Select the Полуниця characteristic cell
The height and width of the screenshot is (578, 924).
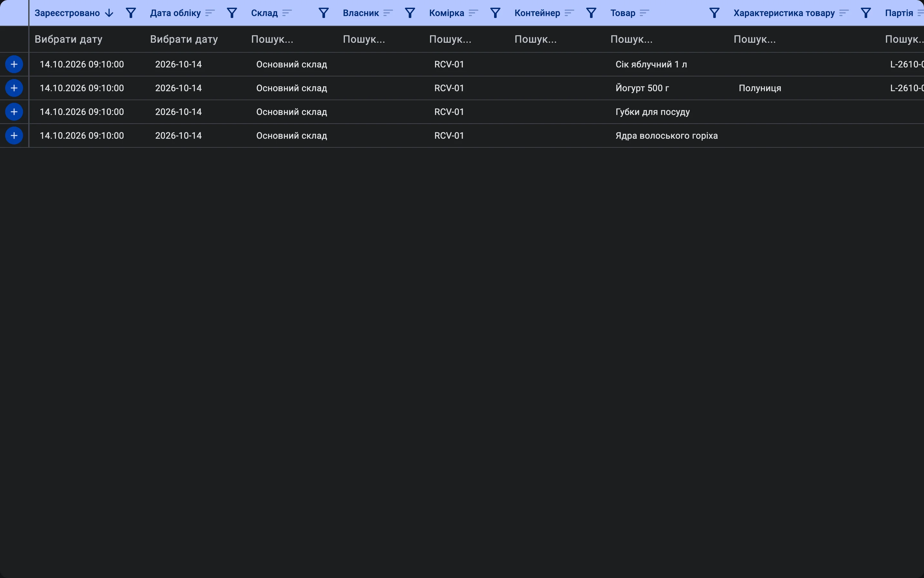[760, 88]
